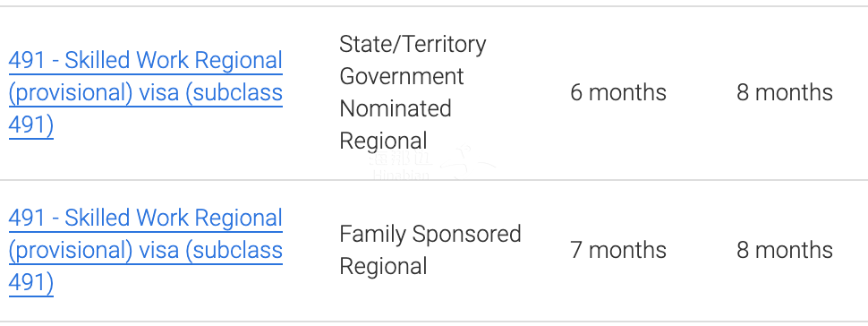
Task: Select the "Government" word in stream cell
Action: [x=402, y=76]
